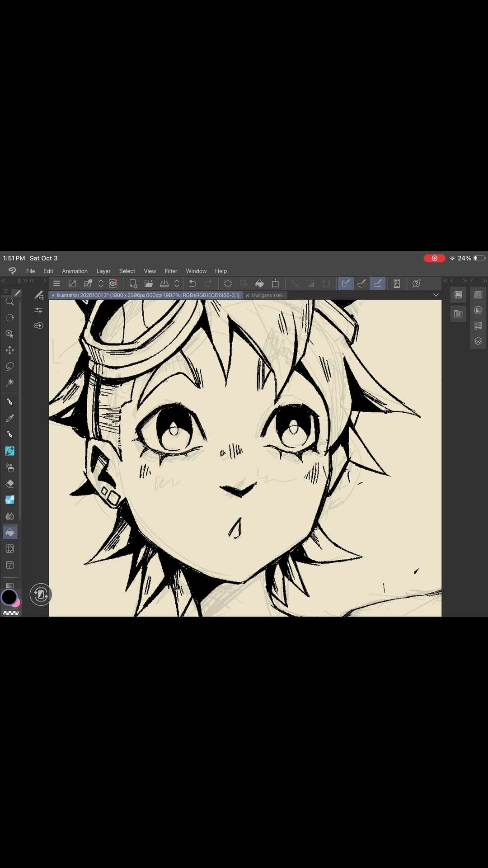Toggle the first highlighted snap ruler button
Screen dimensions: 488x868
(346, 283)
